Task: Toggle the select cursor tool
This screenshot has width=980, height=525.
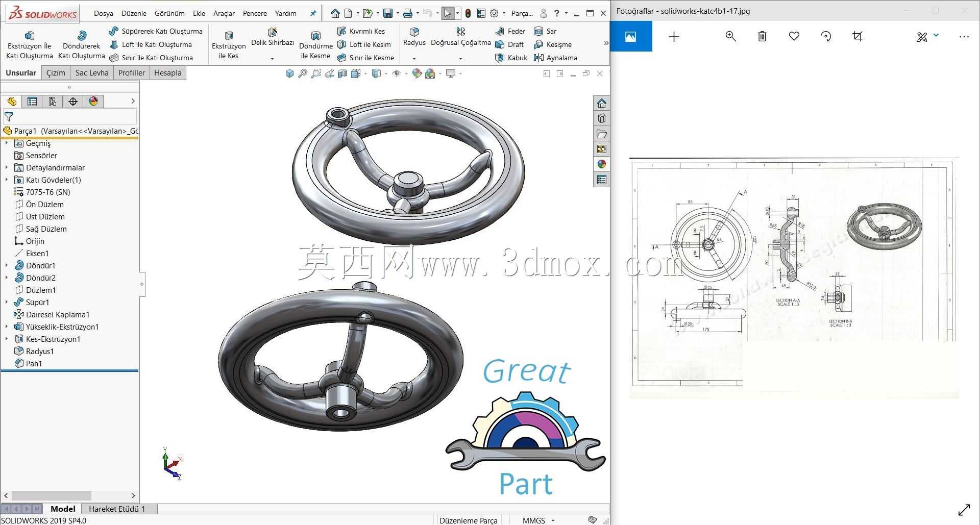Action: [x=448, y=13]
